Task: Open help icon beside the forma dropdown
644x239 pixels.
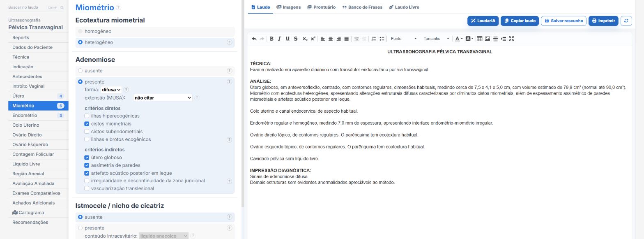Action: pyautogui.click(x=126, y=90)
